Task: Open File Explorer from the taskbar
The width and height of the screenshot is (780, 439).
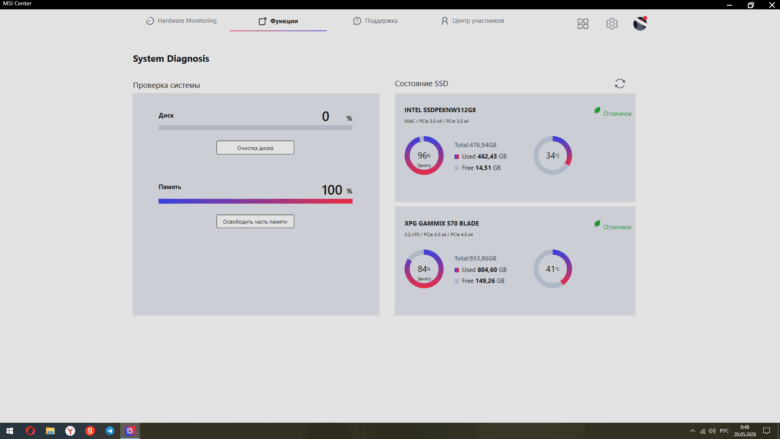Action: coord(50,431)
